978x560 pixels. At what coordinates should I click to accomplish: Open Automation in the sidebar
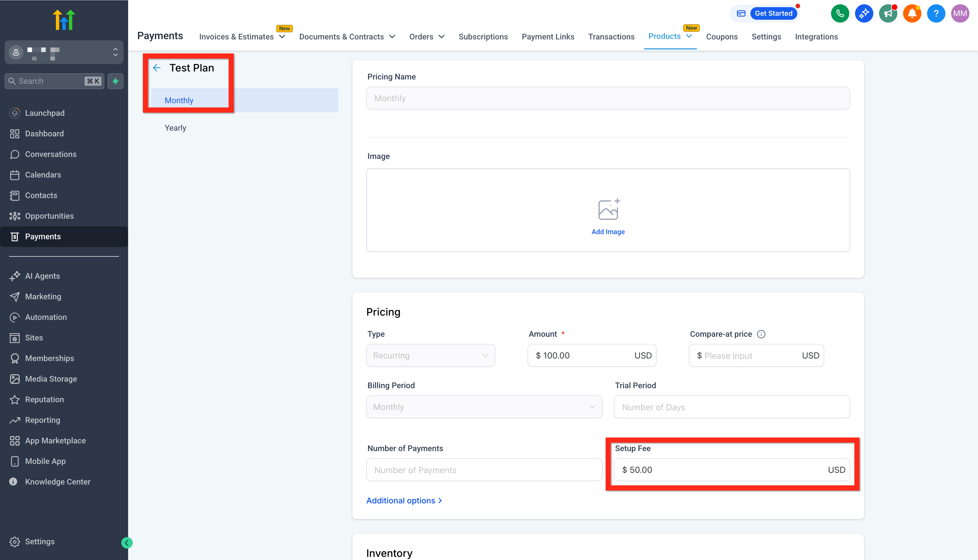click(46, 317)
